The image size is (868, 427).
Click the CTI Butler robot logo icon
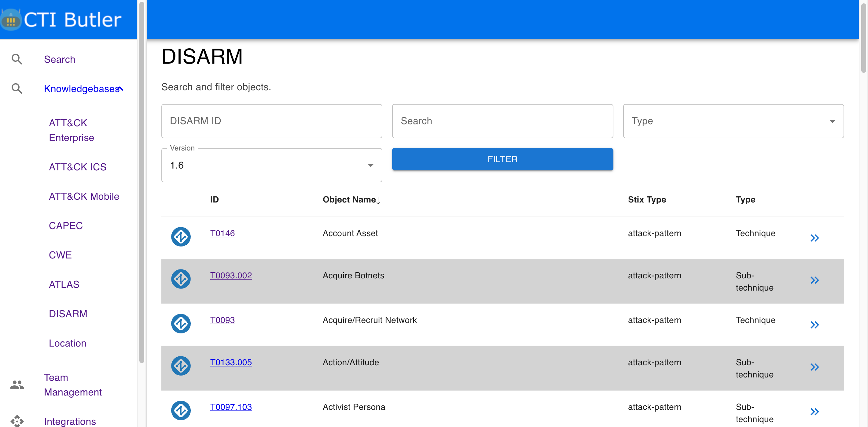pyautogui.click(x=11, y=20)
